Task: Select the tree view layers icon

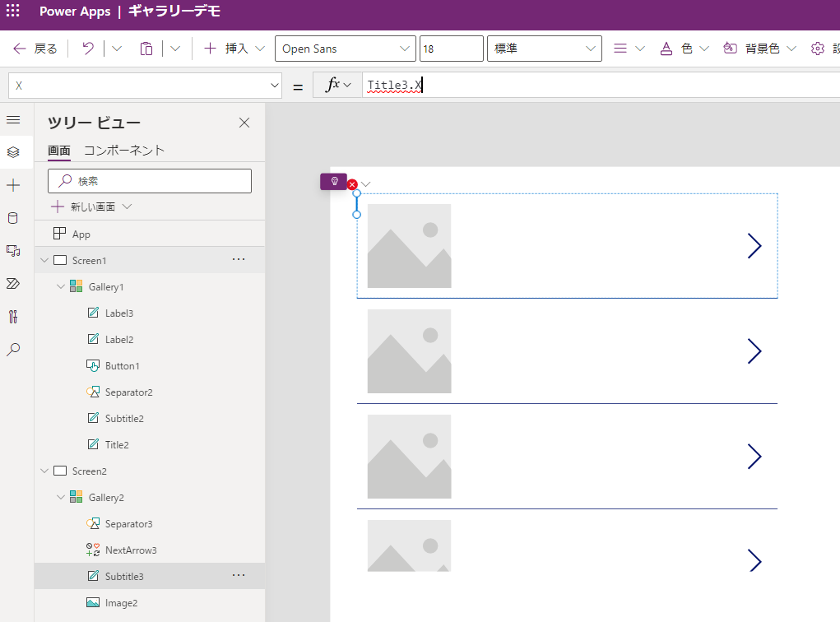Action: [13, 152]
